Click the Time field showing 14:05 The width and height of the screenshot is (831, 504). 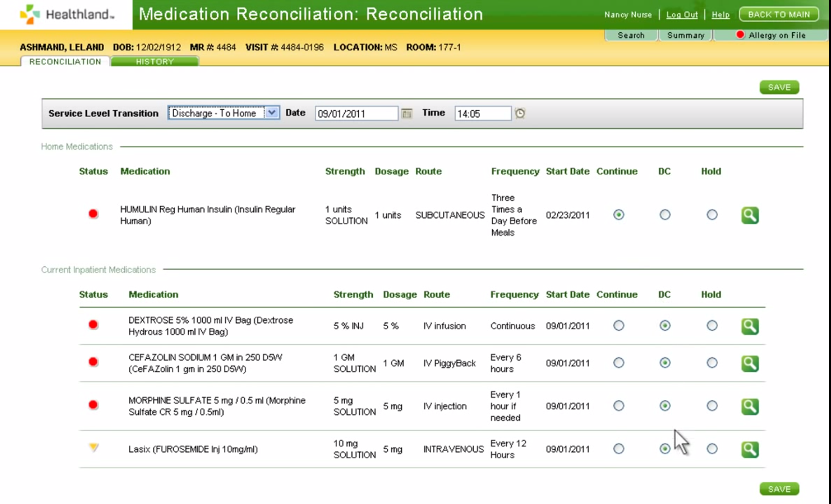(483, 114)
